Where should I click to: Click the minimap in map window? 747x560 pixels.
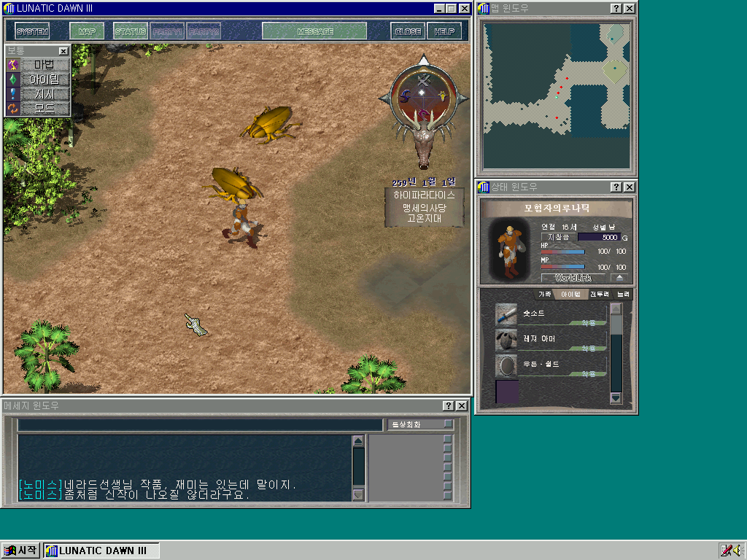point(557,96)
